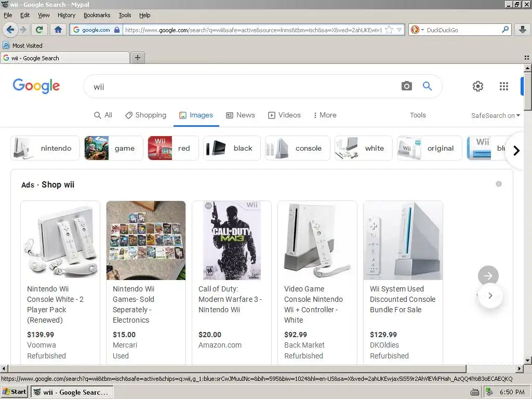
Task: Open the Google apps grid icon
Action: tap(504, 86)
